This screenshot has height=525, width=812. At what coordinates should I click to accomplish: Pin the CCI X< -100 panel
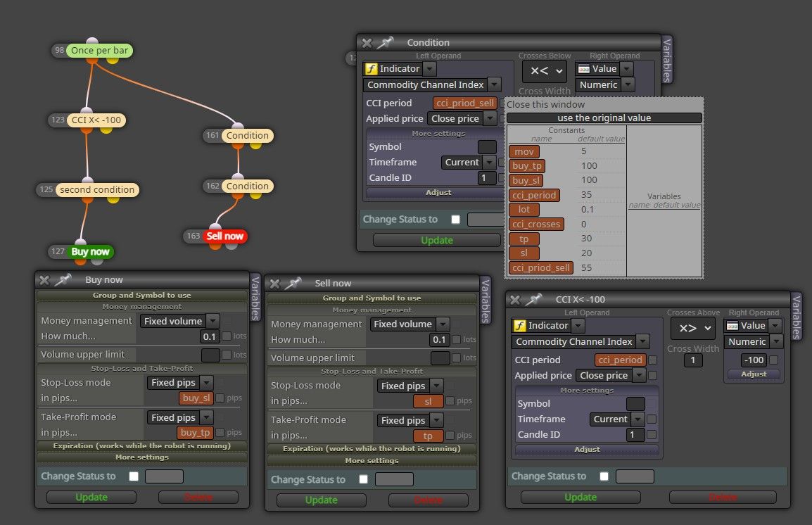tap(533, 299)
